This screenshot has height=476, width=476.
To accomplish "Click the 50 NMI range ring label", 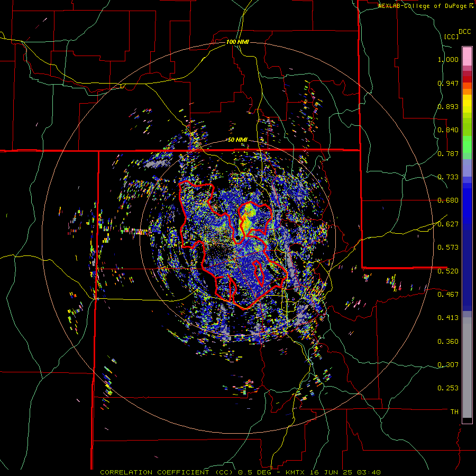I will (x=237, y=140).
